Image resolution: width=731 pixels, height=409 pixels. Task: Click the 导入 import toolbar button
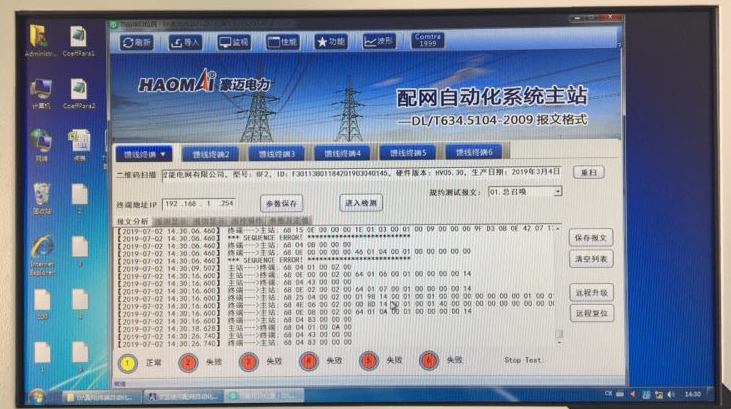click(187, 43)
